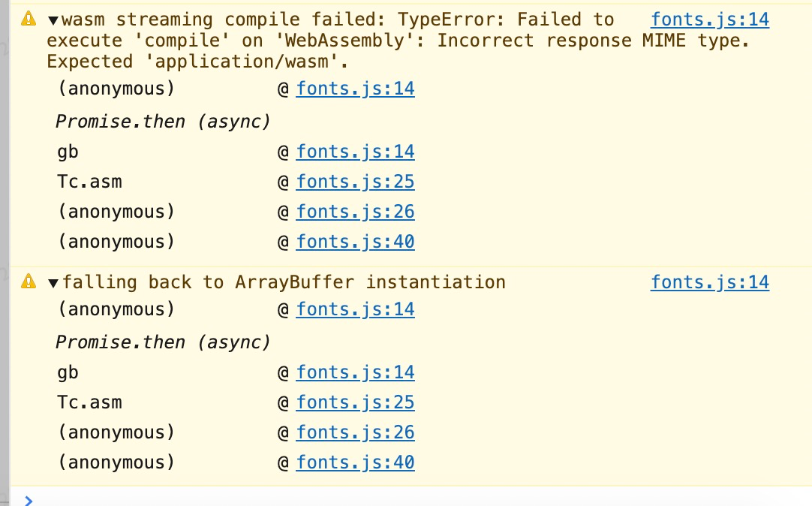812x506 pixels.
Task: Click the blue console prompt chevron at bottom
Action: pyautogui.click(x=28, y=500)
